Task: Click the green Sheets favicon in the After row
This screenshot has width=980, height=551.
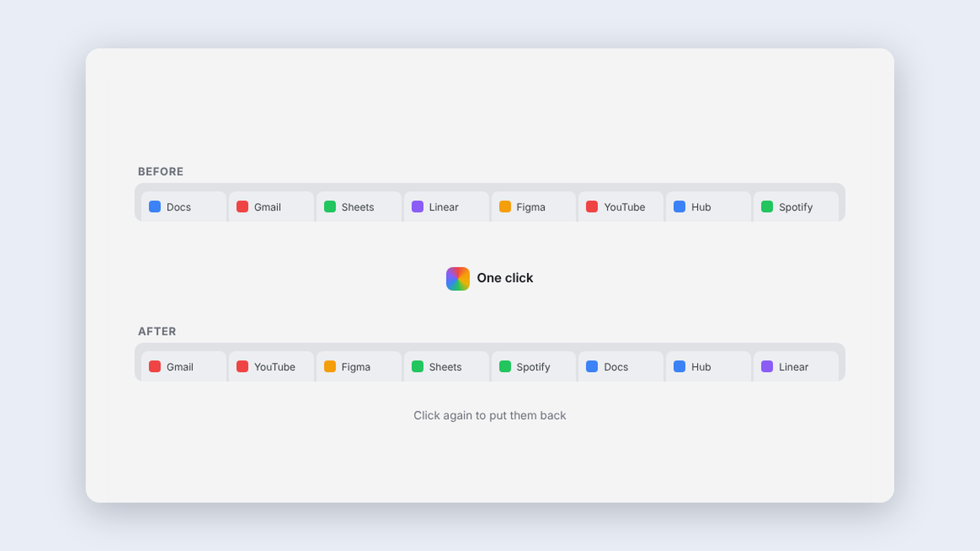Action: point(418,366)
